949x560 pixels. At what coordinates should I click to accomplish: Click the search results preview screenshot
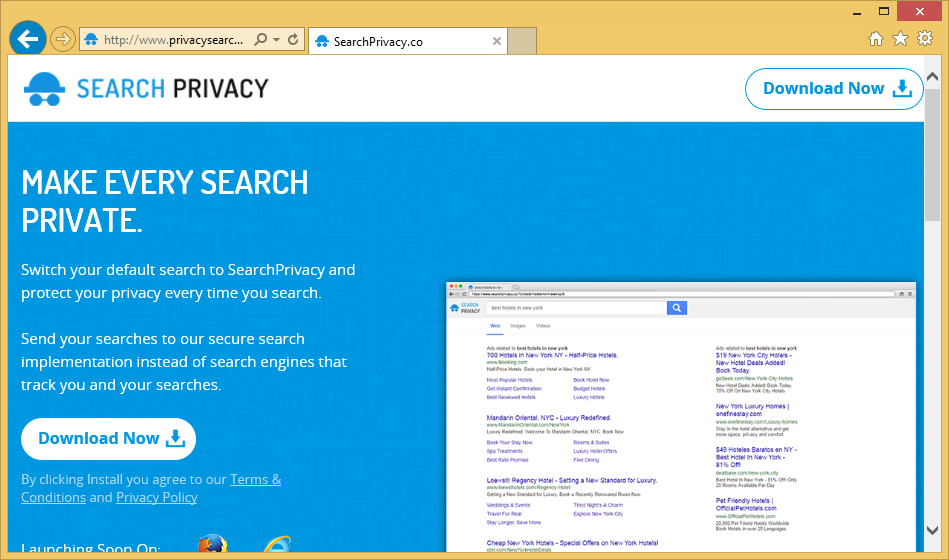[x=681, y=417]
